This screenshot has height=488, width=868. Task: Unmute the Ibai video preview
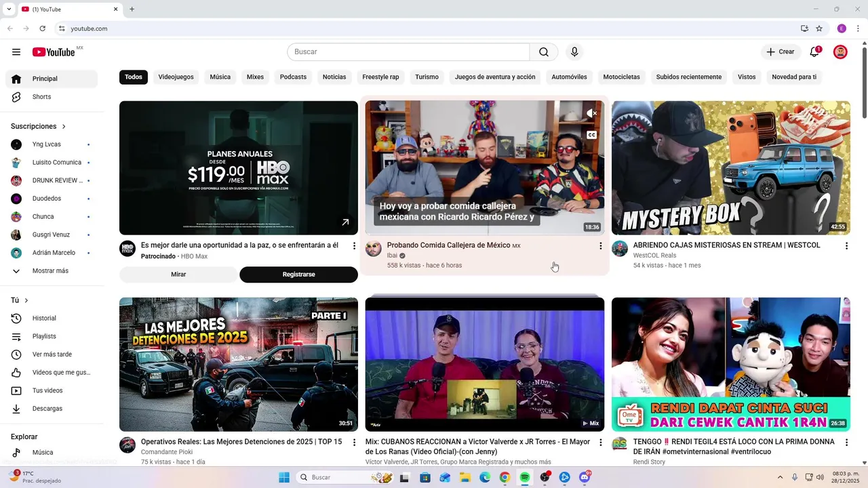coord(591,113)
